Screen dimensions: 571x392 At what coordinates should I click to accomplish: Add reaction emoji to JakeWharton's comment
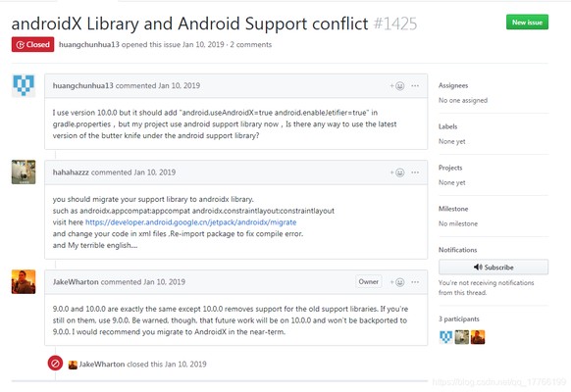pyautogui.click(x=397, y=282)
